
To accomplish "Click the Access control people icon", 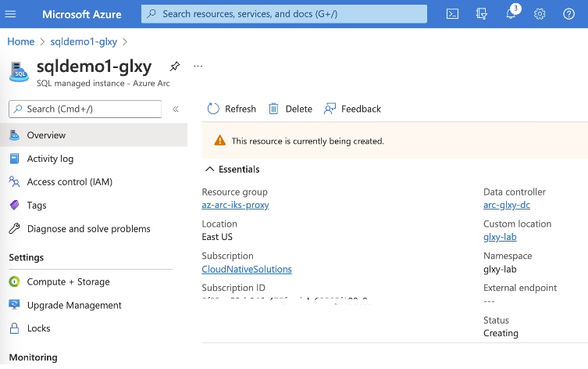I will pos(14,182).
